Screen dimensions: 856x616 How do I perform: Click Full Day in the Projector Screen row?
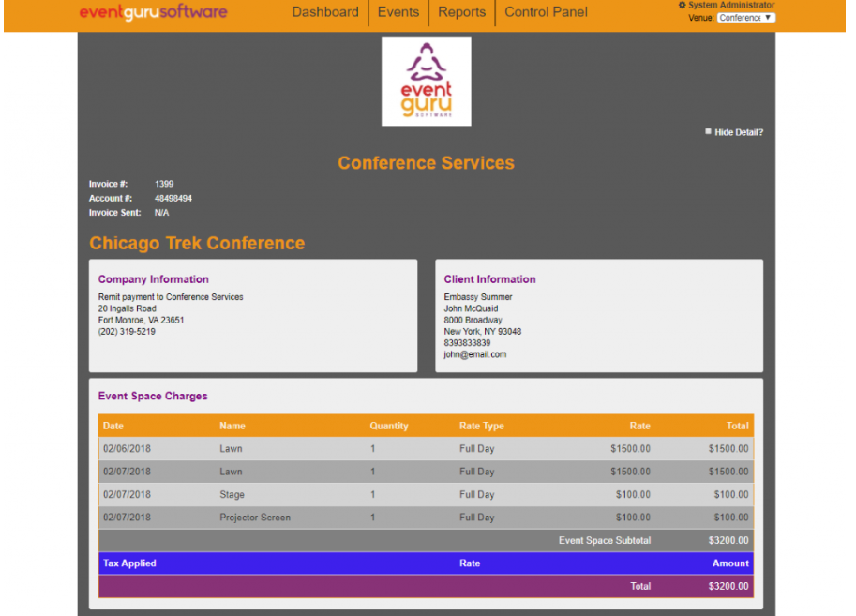(x=476, y=518)
